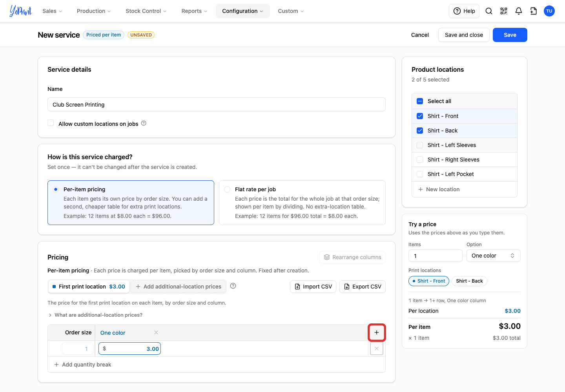Show notifications bell
Screen dimensions: 565x392
[x=519, y=11]
